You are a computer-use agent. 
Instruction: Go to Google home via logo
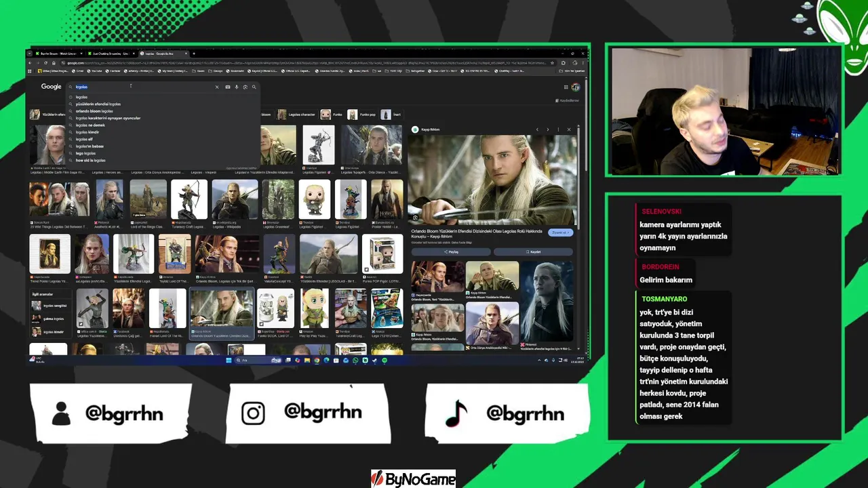(51, 87)
